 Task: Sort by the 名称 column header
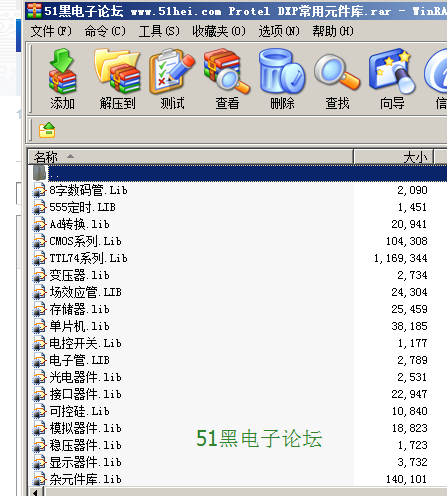[190, 157]
